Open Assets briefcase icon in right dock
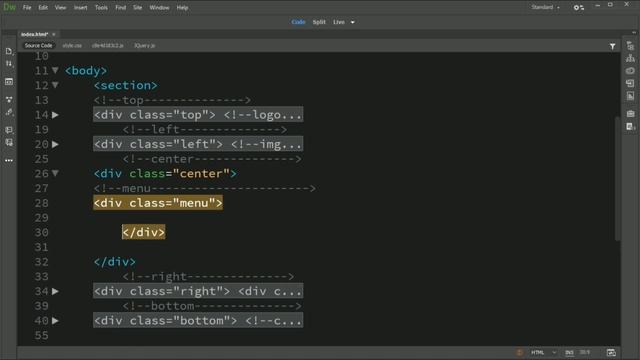The width and height of the screenshot is (640, 360). click(630, 113)
